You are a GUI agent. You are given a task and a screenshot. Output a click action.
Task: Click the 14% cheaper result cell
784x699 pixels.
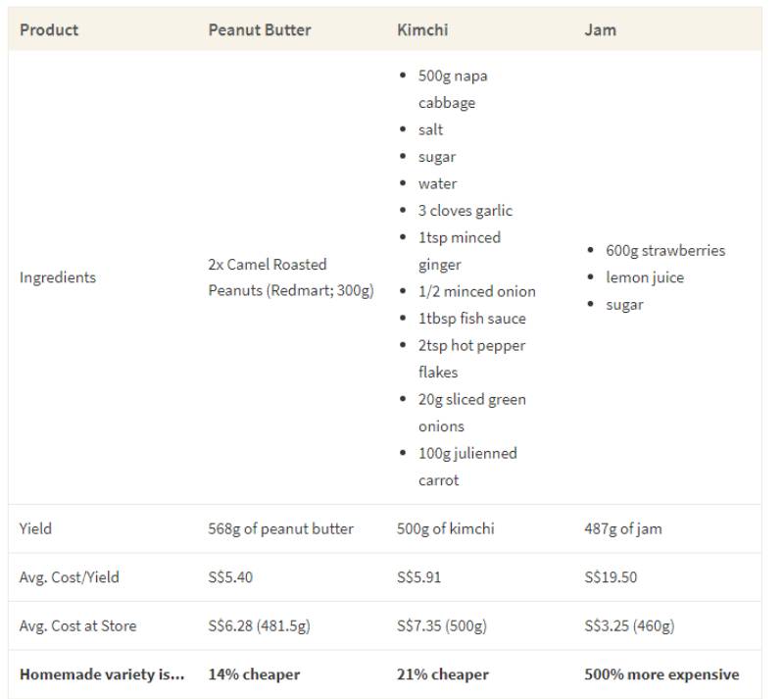[x=254, y=674]
